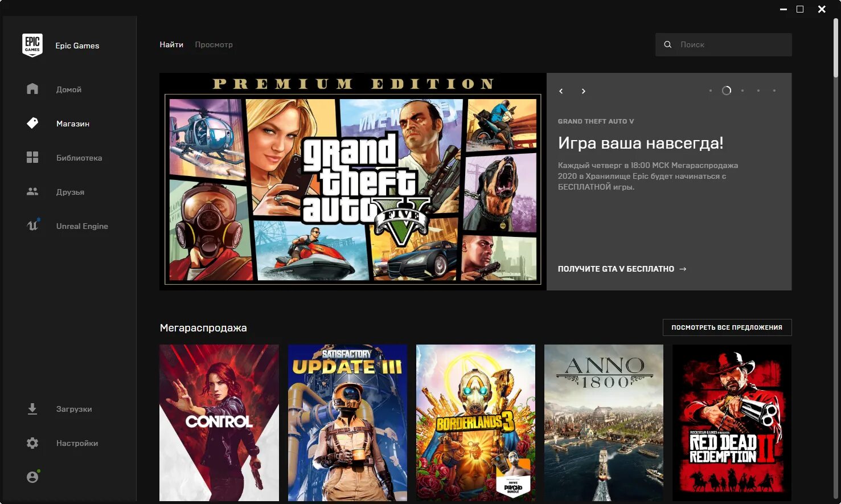Maximize the Epic Games launcher window
841x504 pixels.
coord(800,9)
